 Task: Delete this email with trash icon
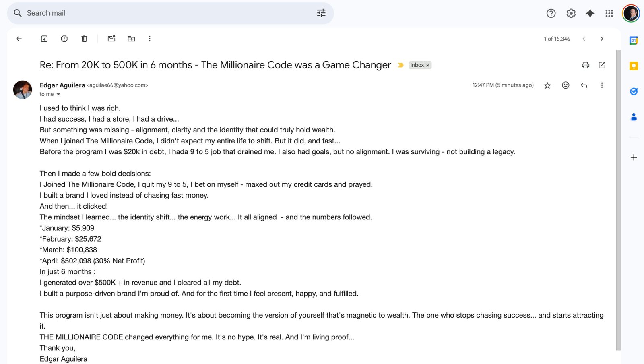coord(84,39)
